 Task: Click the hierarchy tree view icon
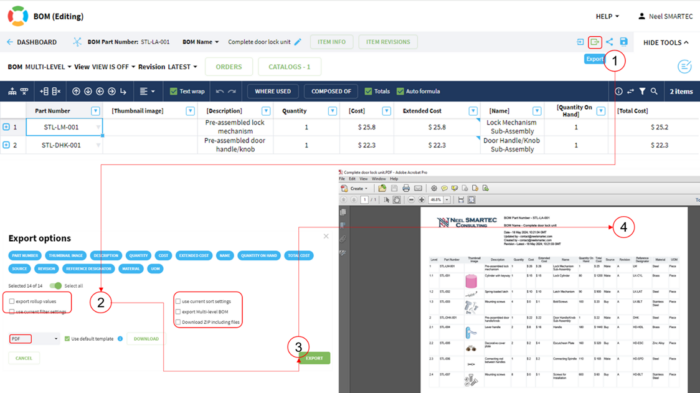pos(12,92)
